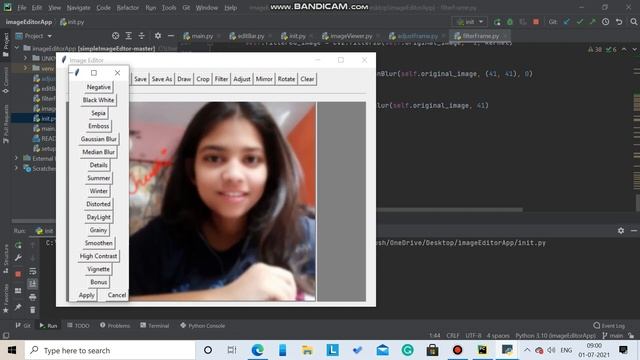Cancel the filter dialog
640x360 pixels.
click(x=117, y=295)
